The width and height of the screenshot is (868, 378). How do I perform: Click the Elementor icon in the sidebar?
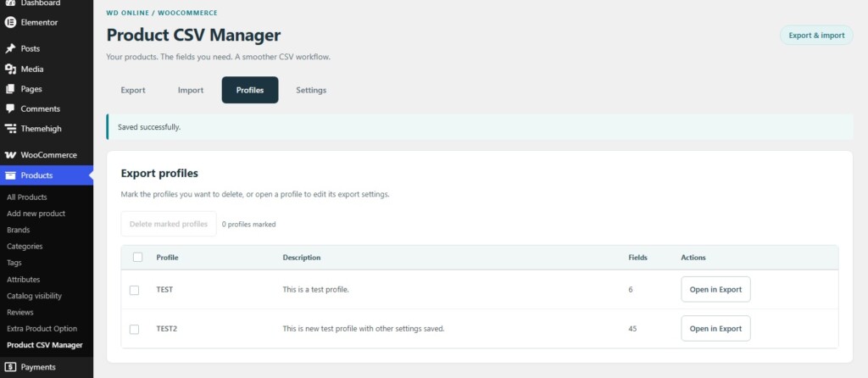(x=10, y=23)
